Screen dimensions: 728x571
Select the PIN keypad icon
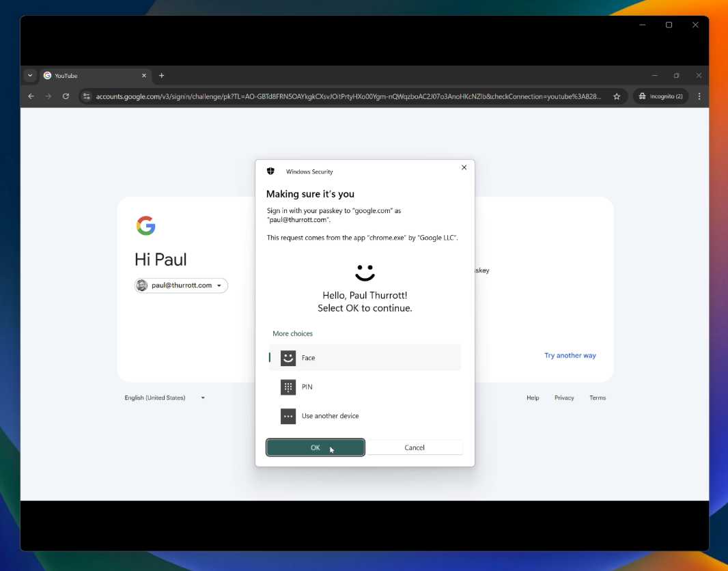click(288, 387)
